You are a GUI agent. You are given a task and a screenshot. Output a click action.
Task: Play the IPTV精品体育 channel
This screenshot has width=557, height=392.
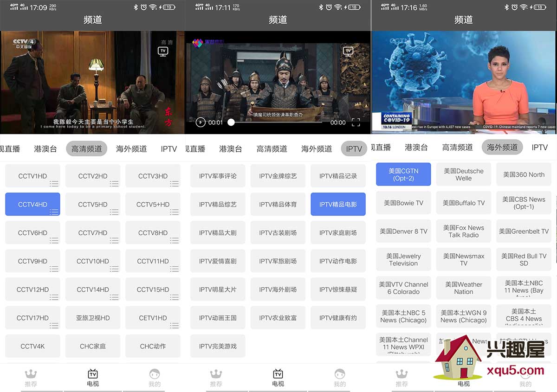(x=278, y=205)
